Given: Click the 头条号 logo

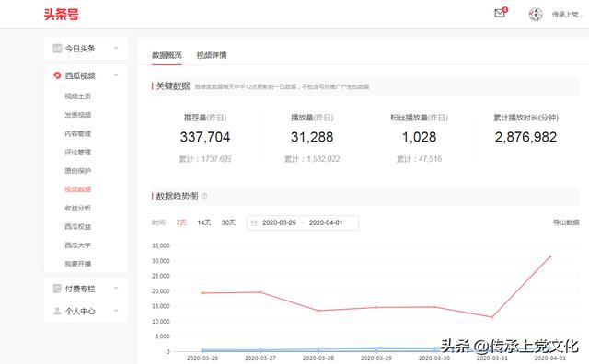Looking at the screenshot, I should [x=62, y=15].
